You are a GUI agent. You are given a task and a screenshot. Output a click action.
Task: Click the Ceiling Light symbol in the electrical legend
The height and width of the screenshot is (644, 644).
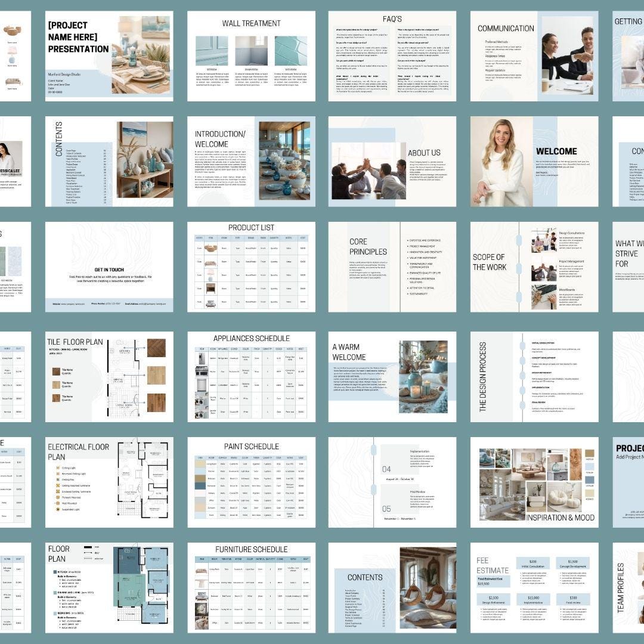(x=58, y=468)
